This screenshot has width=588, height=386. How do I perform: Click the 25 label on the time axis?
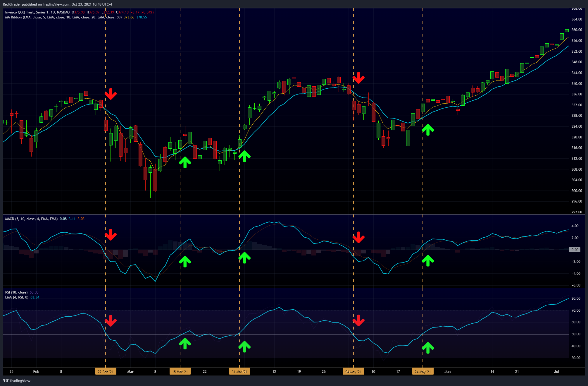pos(11,372)
